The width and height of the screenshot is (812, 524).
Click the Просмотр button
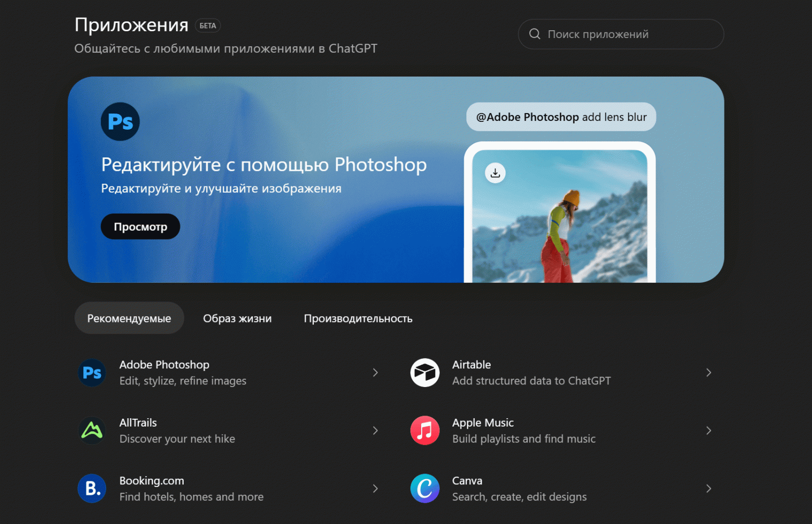click(x=140, y=226)
